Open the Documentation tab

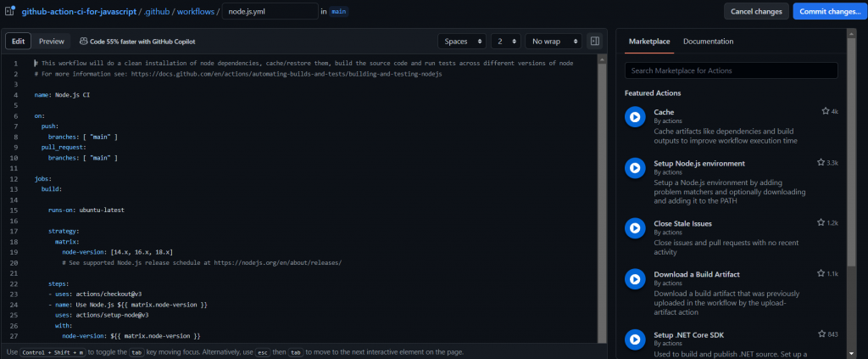coord(708,42)
